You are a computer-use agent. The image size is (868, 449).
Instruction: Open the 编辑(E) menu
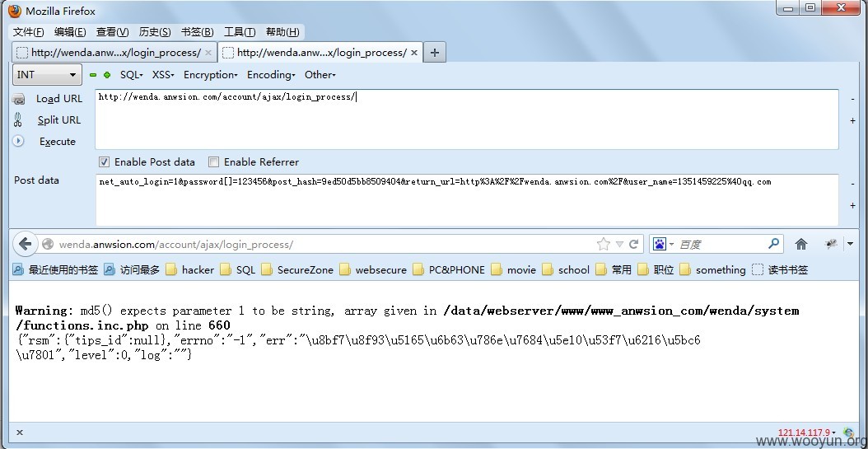(70, 32)
